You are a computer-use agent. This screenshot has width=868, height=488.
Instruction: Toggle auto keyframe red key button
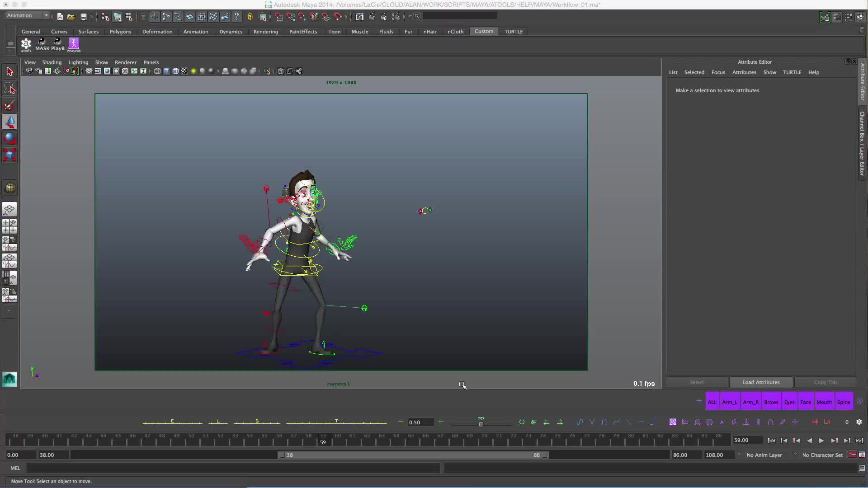click(x=852, y=455)
